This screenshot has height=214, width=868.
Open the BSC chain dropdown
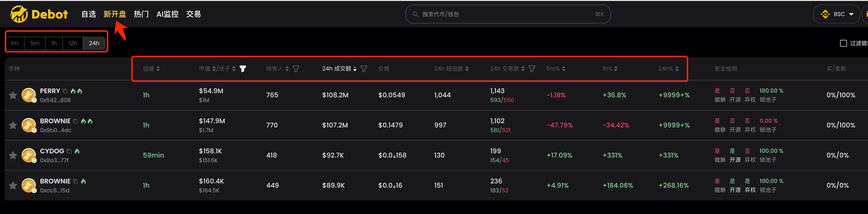tap(836, 14)
